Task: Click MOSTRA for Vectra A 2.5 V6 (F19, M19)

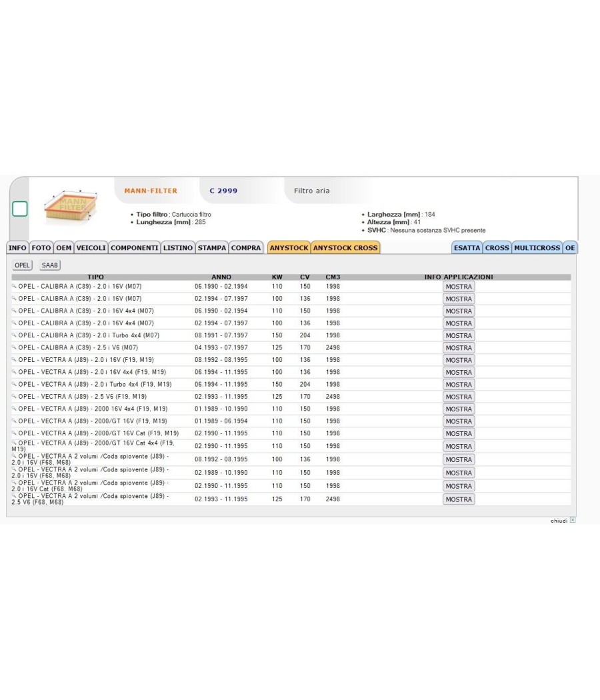Action: (459, 397)
